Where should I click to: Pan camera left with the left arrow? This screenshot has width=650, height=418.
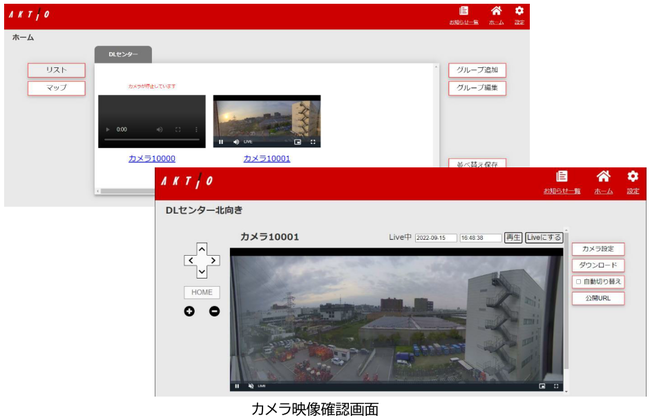[190, 260]
